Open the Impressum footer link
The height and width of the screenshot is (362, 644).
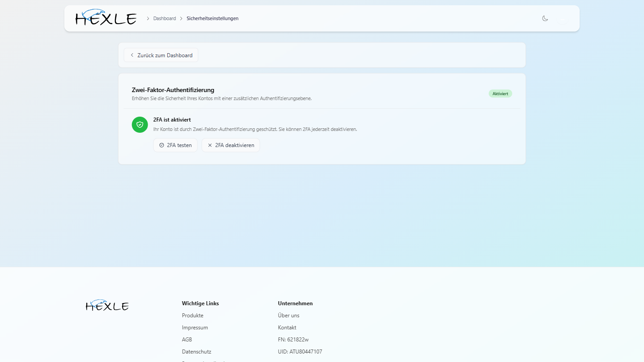point(195,328)
